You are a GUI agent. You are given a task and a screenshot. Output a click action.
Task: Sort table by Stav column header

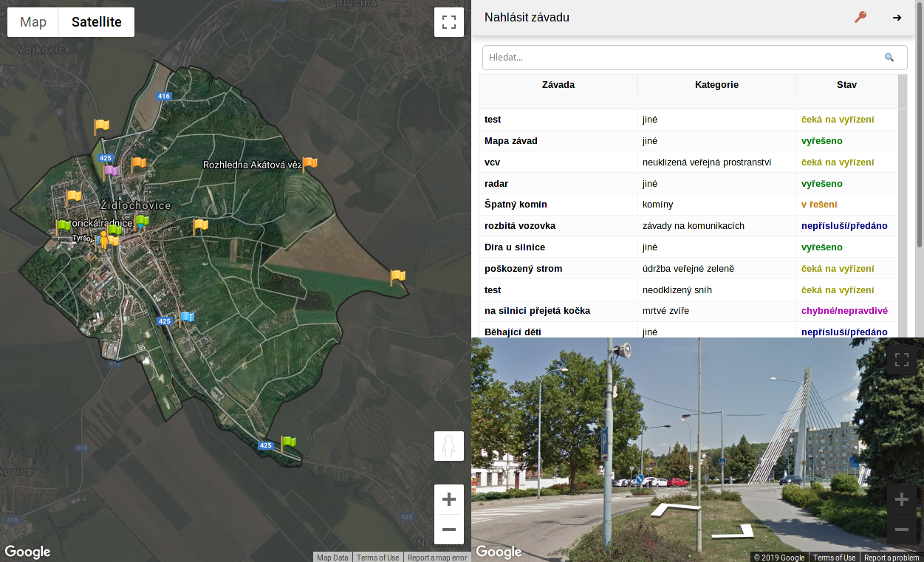coord(846,85)
